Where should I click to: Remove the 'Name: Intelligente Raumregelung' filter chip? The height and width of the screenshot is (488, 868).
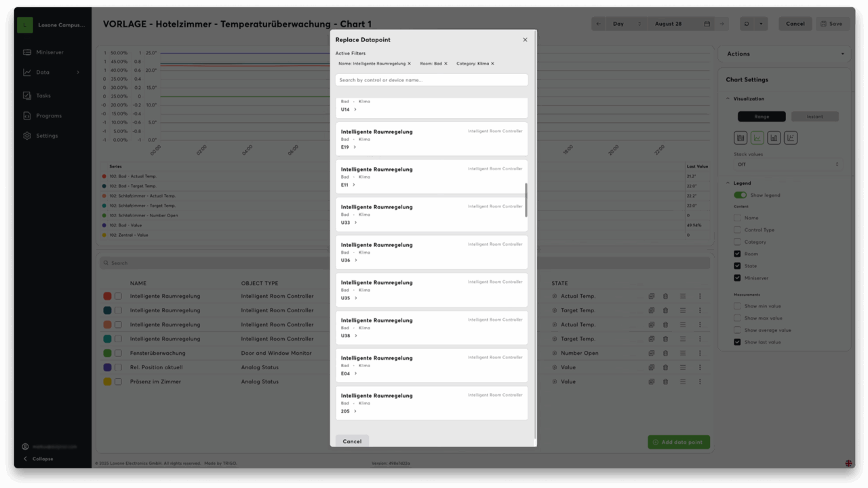(x=409, y=64)
